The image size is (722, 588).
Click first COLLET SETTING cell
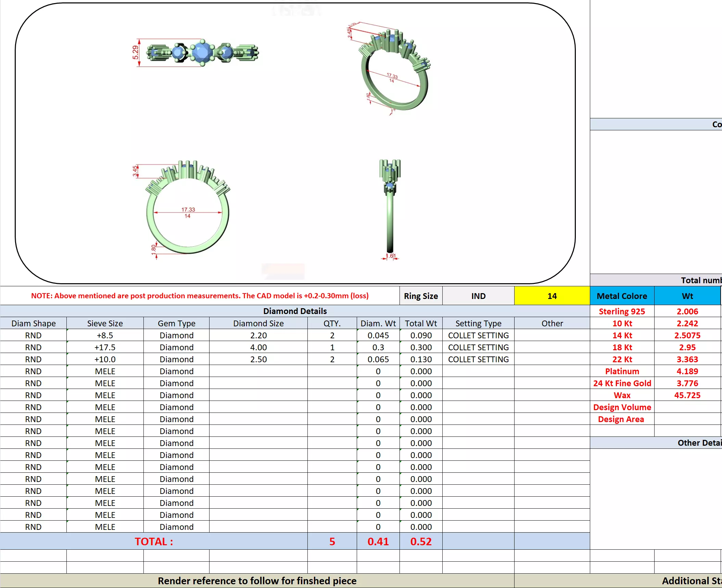[478, 335]
